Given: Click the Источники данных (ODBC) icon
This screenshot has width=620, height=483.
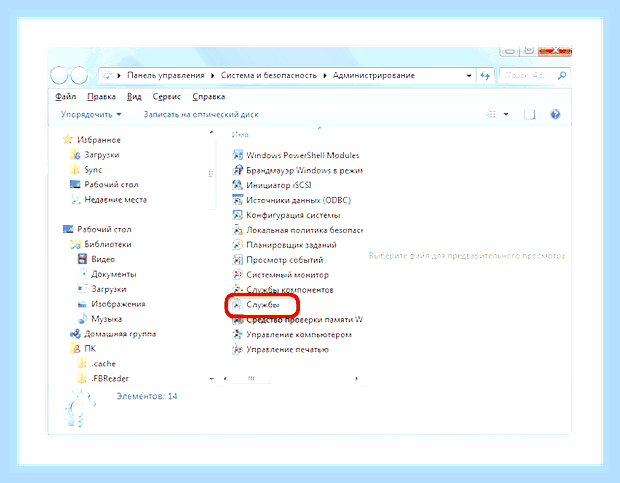Looking at the screenshot, I should (237, 200).
